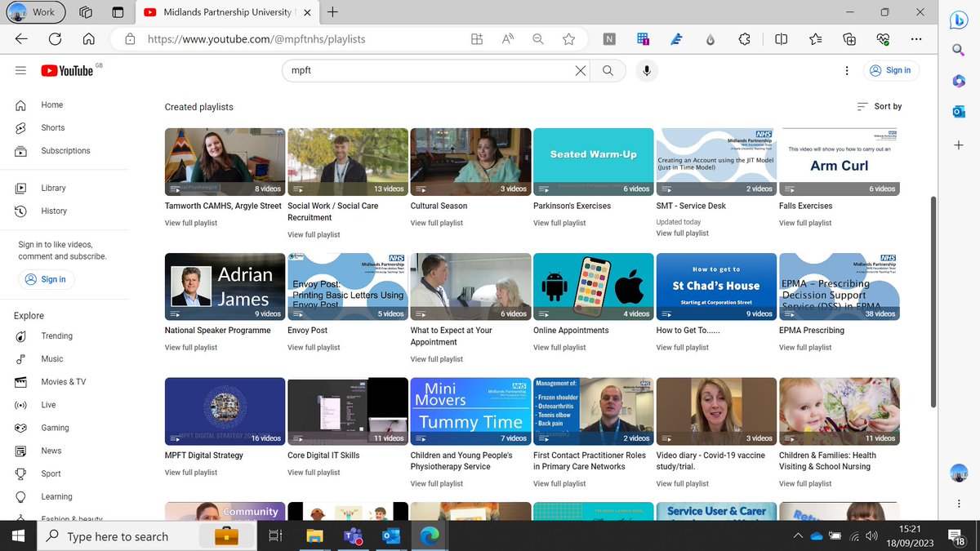View full playlist for MPFT Digital Strategy
This screenshot has height=551, width=980.
(190, 472)
